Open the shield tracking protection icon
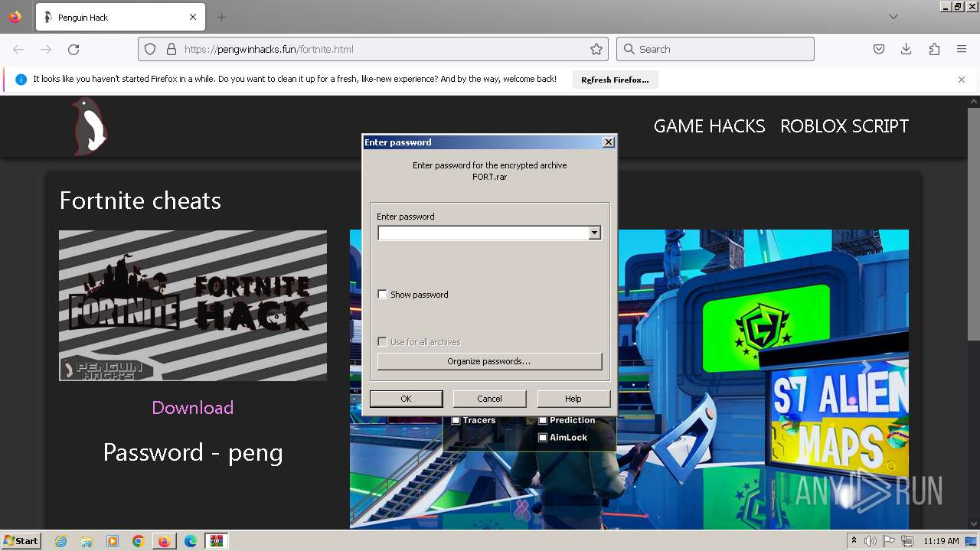Viewport: 980px width, 551px height. (x=151, y=49)
